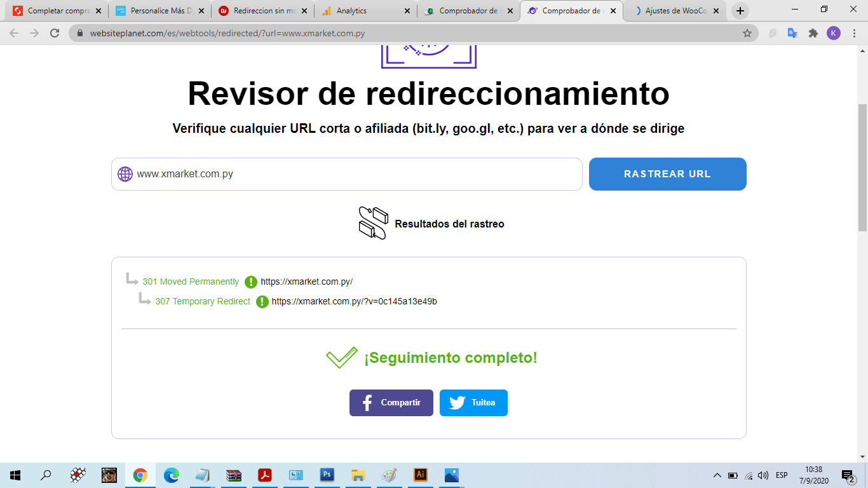Share results via Facebook Compartir button
Screen dimensions: 868x488
click(391, 403)
